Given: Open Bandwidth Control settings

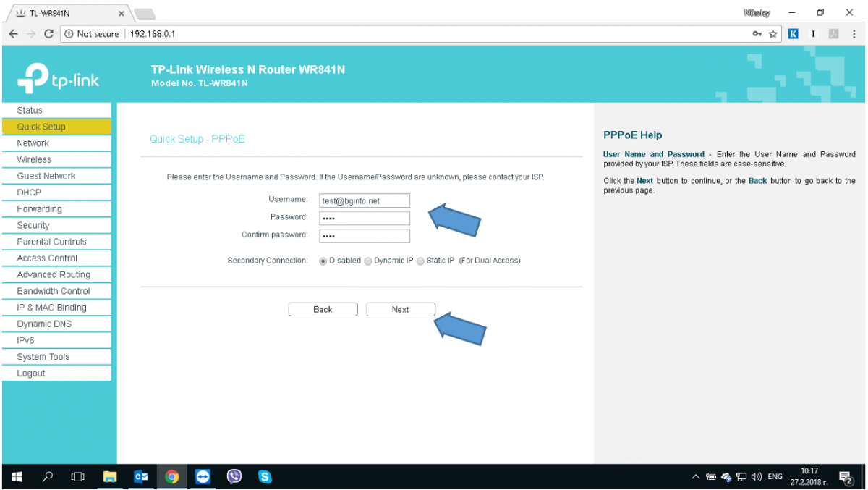Looking at the screenshot, I should pos(56,291).
